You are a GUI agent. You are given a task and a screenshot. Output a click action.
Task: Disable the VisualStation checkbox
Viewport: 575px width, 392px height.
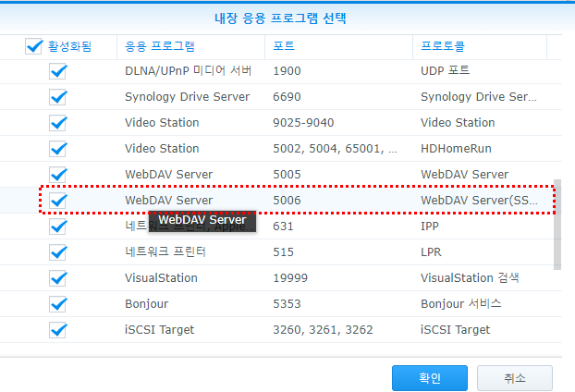58,277
